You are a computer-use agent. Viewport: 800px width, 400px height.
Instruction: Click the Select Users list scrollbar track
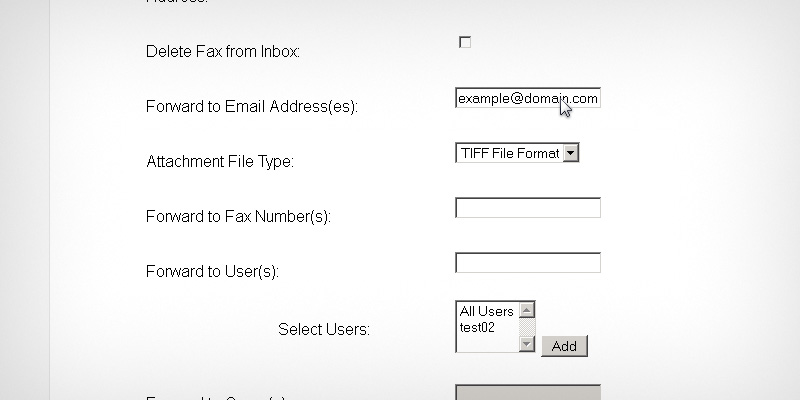tap(527, 327)
